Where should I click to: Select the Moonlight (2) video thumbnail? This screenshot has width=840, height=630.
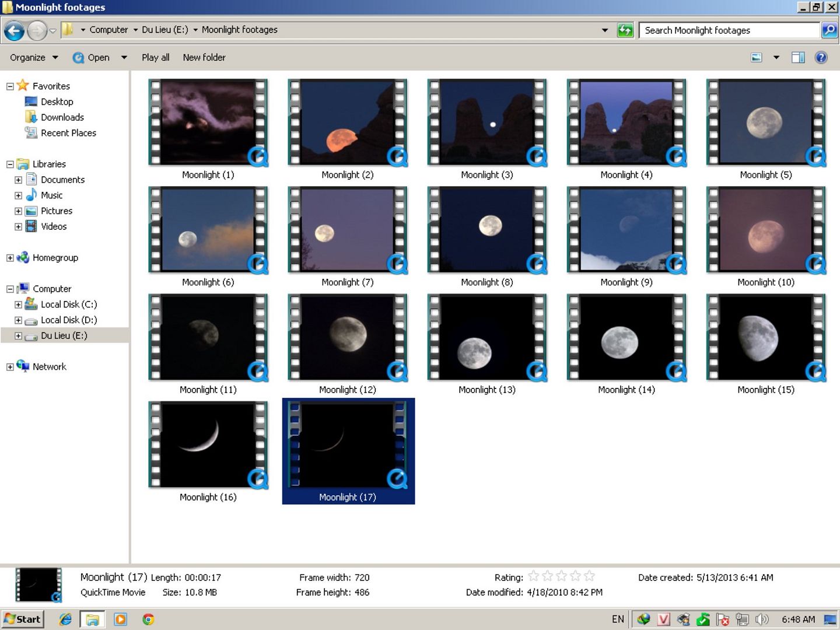348,123
